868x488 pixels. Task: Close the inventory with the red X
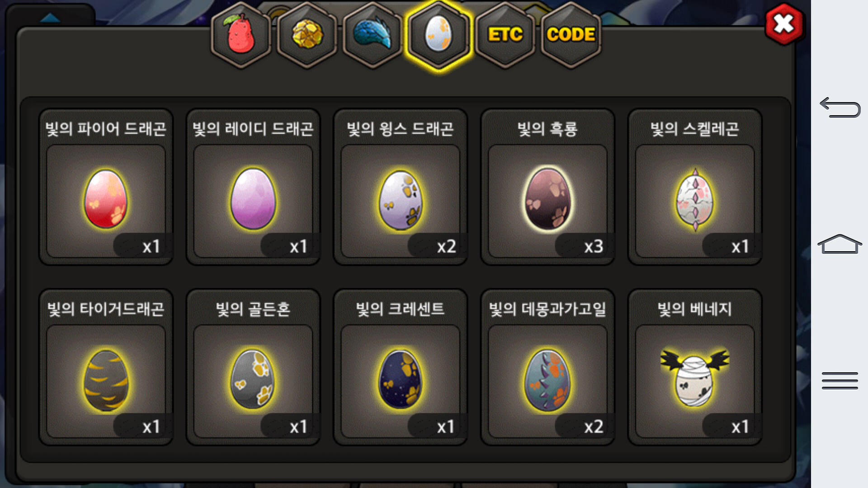click(x=784, y=24)
